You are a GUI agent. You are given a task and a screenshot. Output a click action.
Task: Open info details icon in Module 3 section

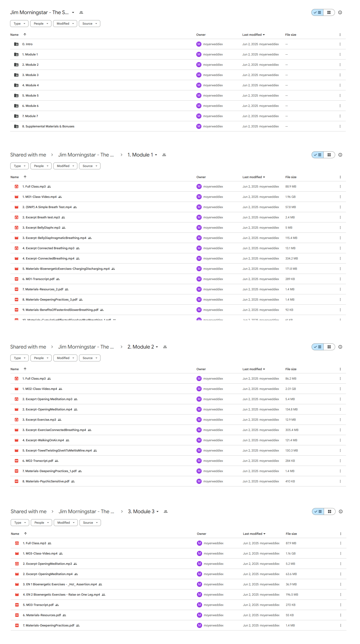click(341, 511)
